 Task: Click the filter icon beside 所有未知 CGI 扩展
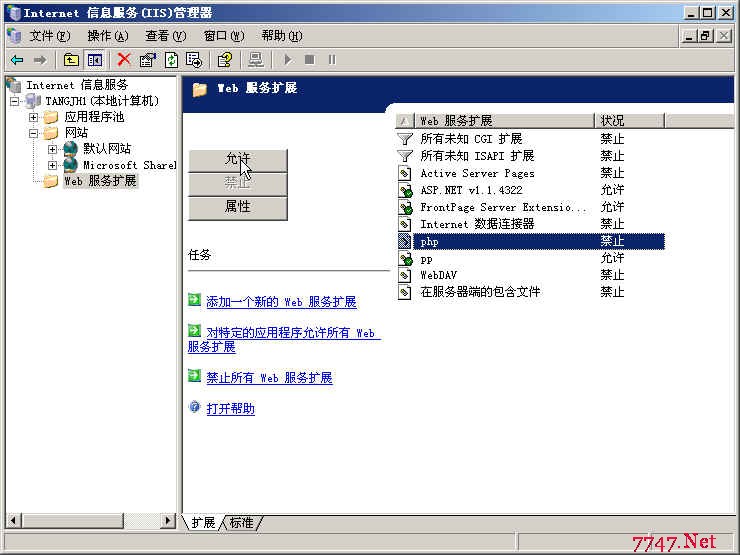[405, 139]
